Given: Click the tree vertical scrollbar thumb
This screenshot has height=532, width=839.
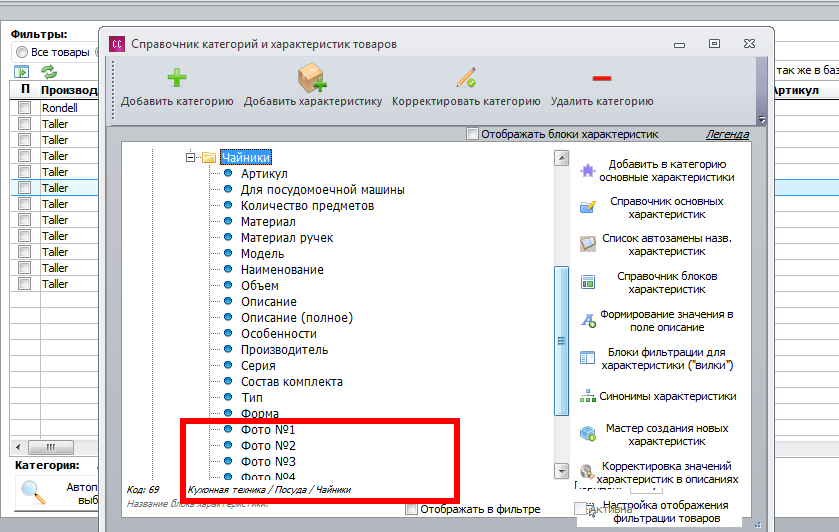Looking at the screenshot, I should click(561, 340).
